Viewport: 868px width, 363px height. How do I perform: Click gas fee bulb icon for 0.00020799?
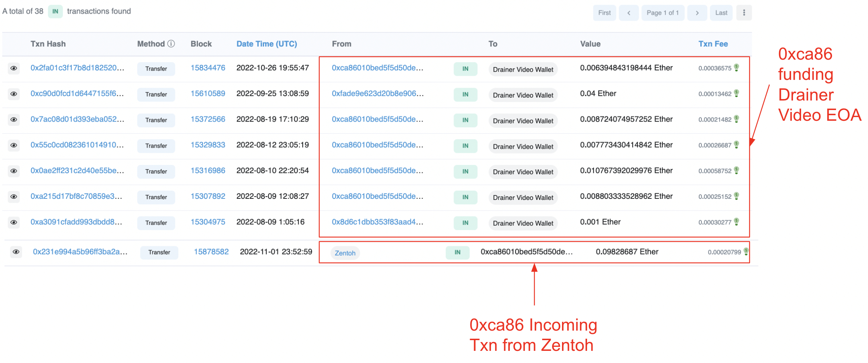(x=746, y=251)
